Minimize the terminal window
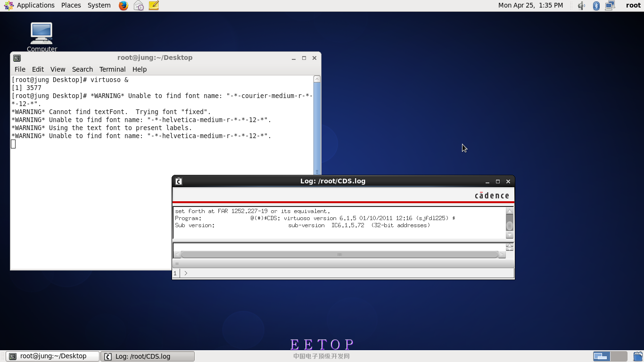Screen dimensions: 644x362 coord(294,58)
